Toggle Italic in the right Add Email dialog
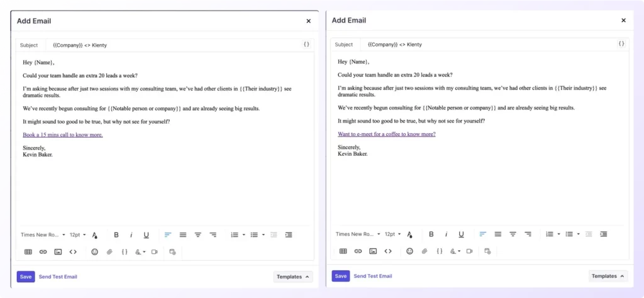 (x=447, y=234)
